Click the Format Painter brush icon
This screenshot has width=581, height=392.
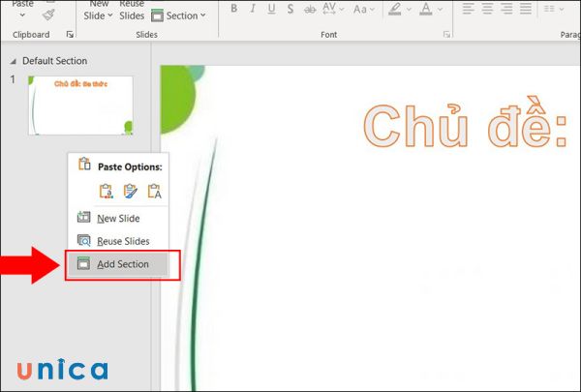click(48, 14)
